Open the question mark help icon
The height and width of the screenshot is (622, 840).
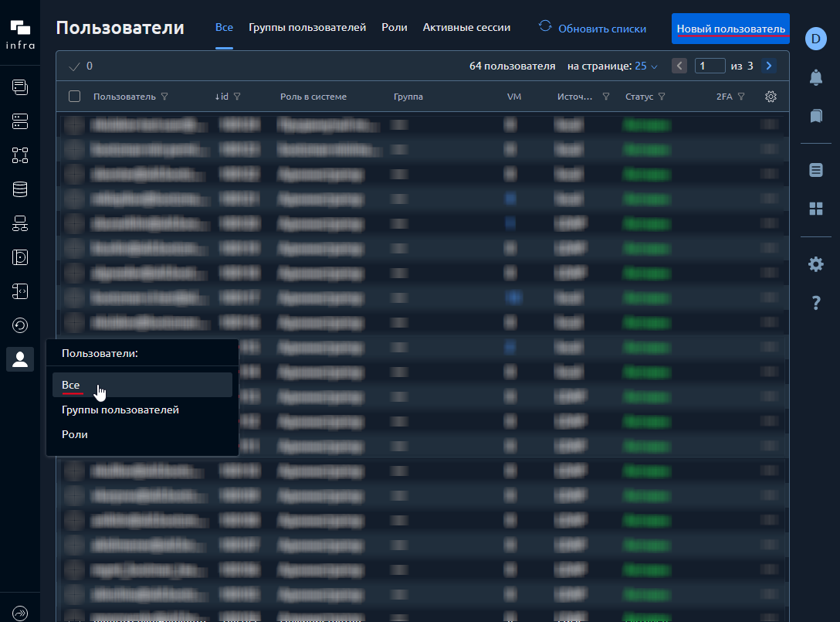point(816,303)
